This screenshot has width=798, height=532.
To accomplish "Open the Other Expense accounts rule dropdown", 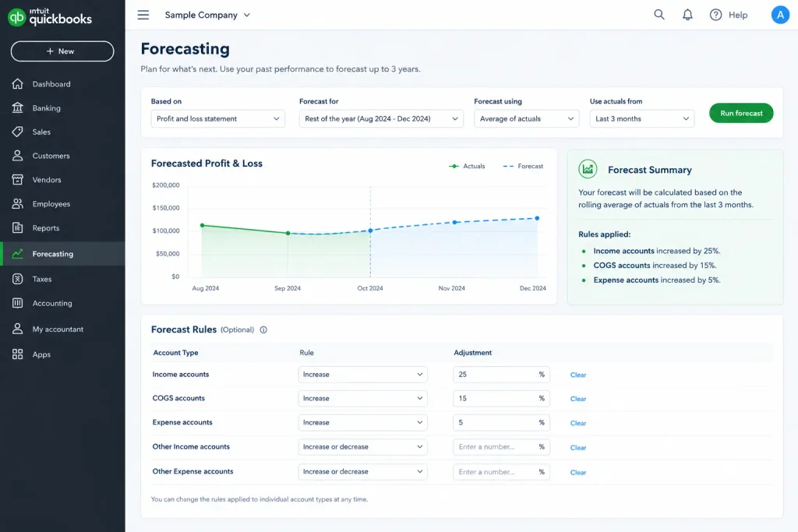I will tap(362, 471).
